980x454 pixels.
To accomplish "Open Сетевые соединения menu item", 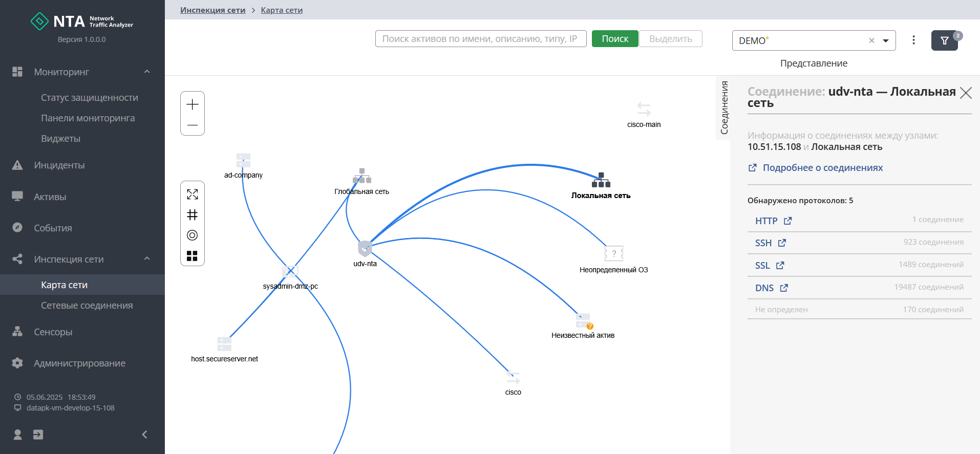I will [87, 306].
